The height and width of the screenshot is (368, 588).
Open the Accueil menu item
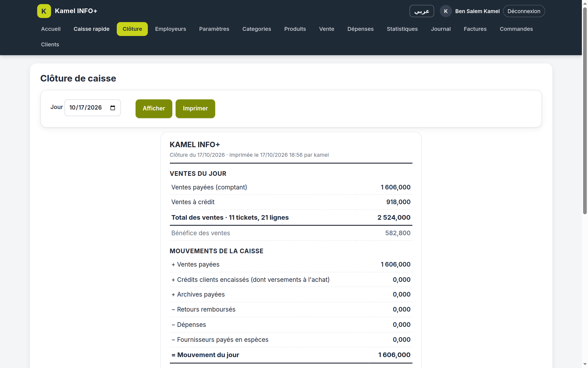(x=51, y=29)
